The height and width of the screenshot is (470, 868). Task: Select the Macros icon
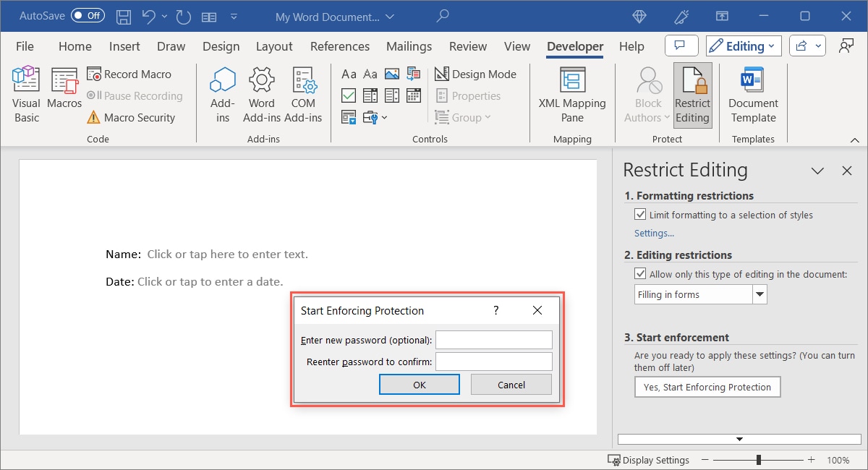tap(64, 93)
